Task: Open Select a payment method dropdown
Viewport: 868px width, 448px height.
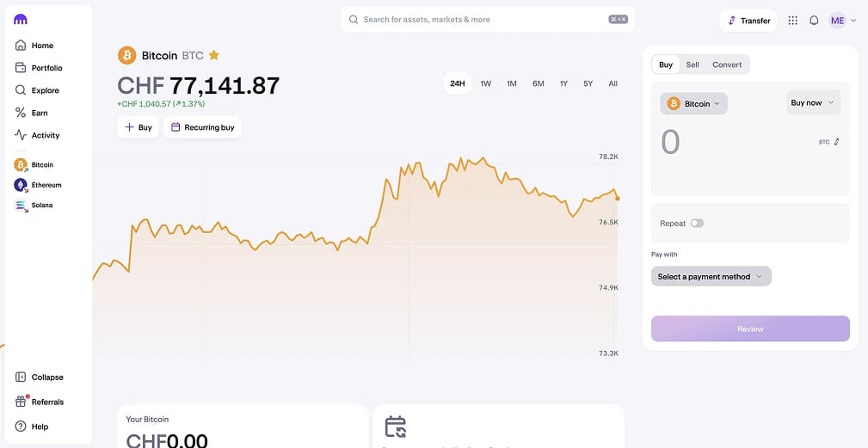Action: point(711,277)
